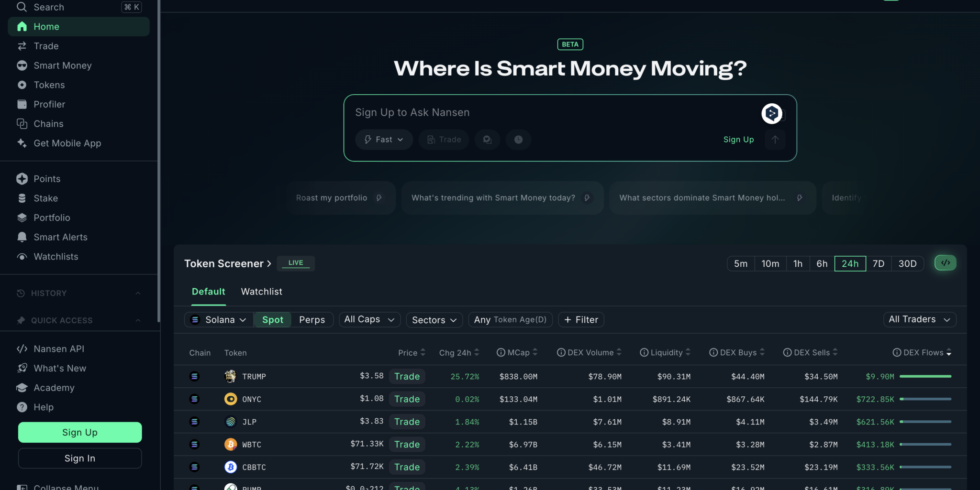Click the embed code icon near 30D

tap(946, 263)
